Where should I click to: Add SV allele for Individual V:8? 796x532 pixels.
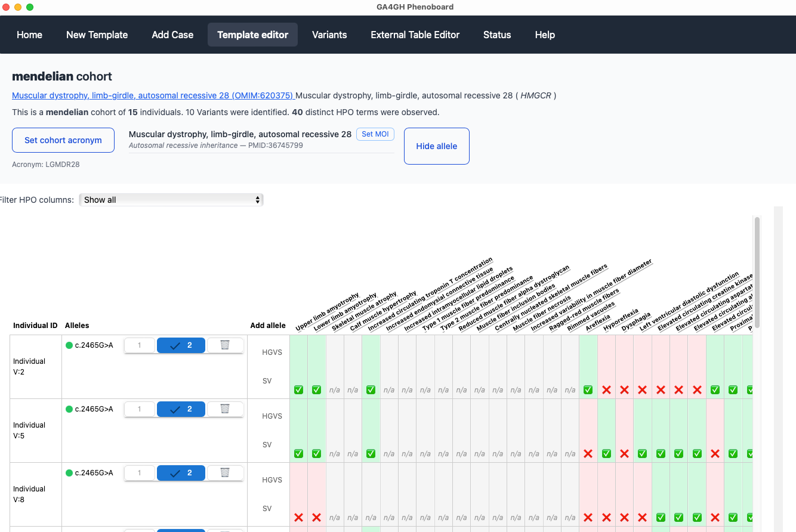(267, 509)
